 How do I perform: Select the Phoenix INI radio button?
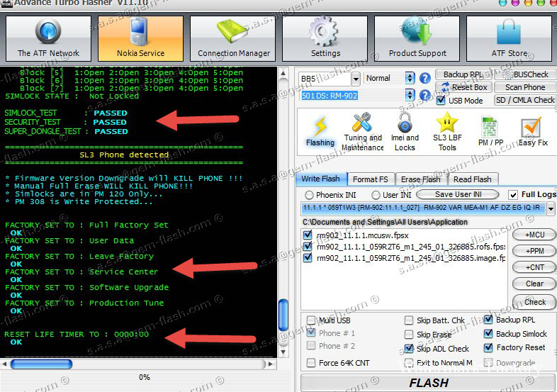point(310,195)
